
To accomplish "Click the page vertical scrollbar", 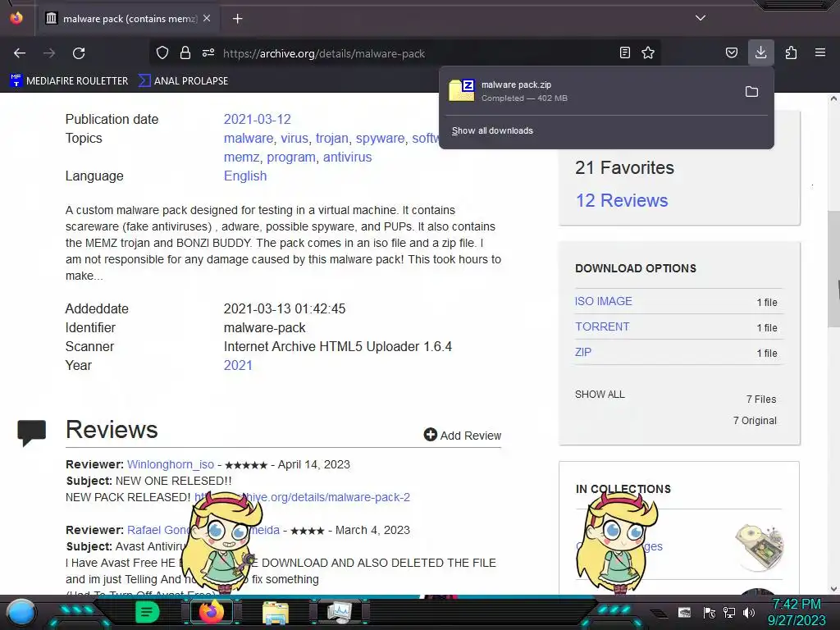I will tap(833, 268).
